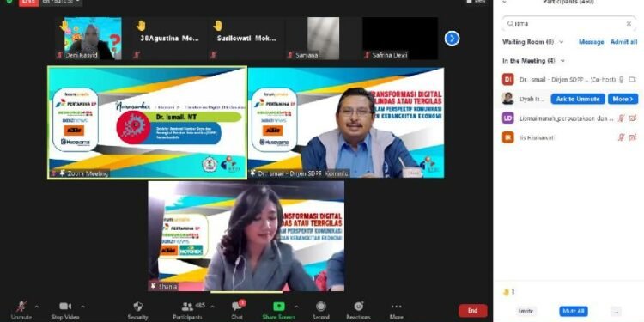Open share options arrow beside Share Screen
644x322 pixels.
tap(296, 307)
